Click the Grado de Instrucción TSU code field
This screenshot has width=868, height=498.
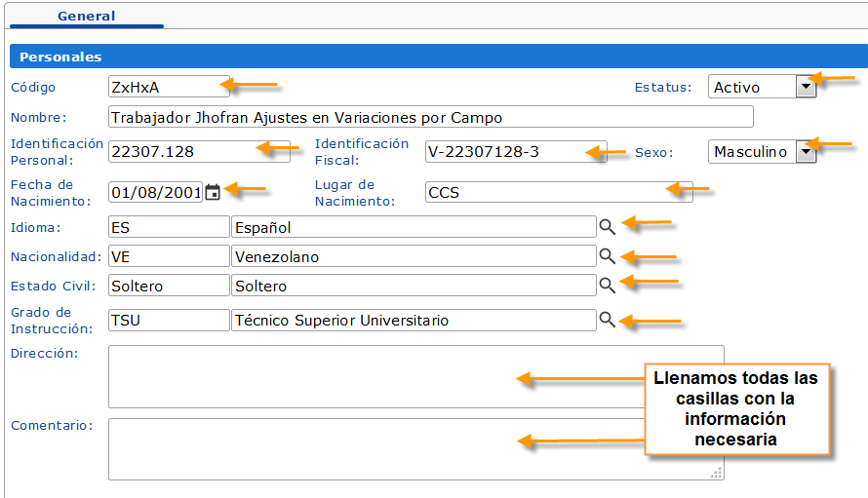coord(168,320)
